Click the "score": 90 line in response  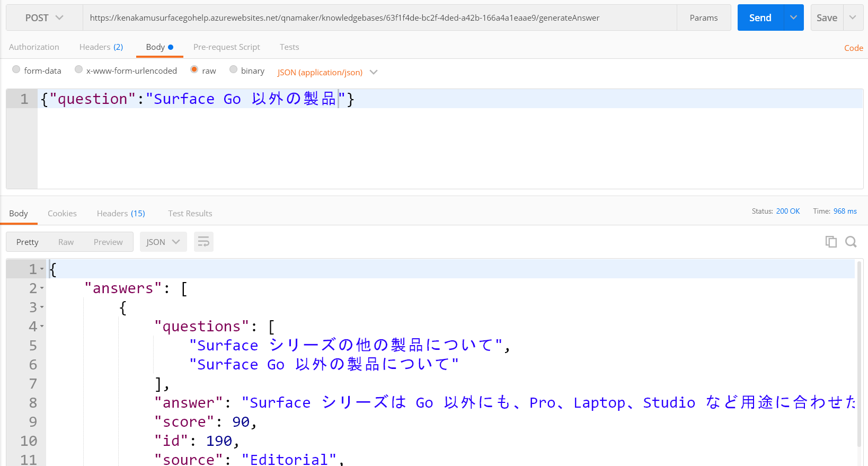click(x=206, y=422)
